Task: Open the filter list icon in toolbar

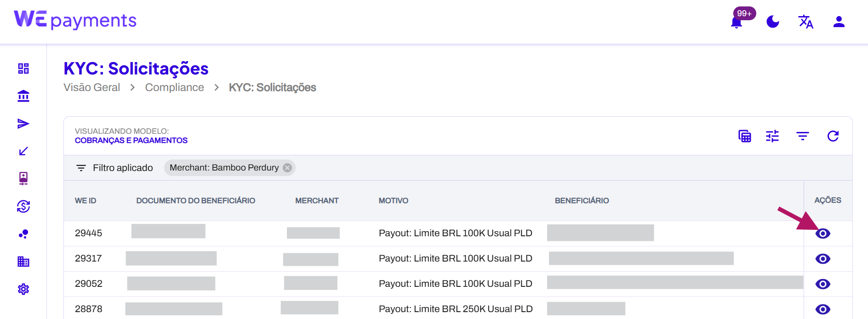Action: click(x=803, y=136)
